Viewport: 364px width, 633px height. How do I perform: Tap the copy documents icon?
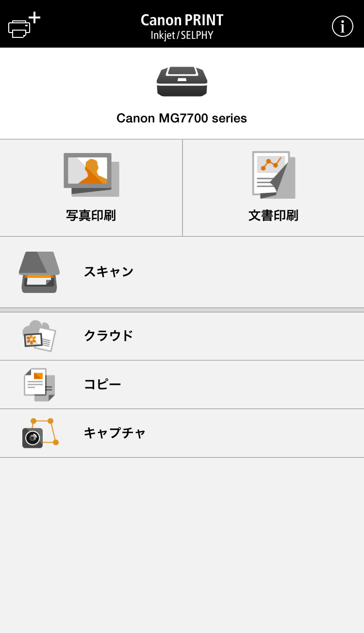(x=39, y=384)
